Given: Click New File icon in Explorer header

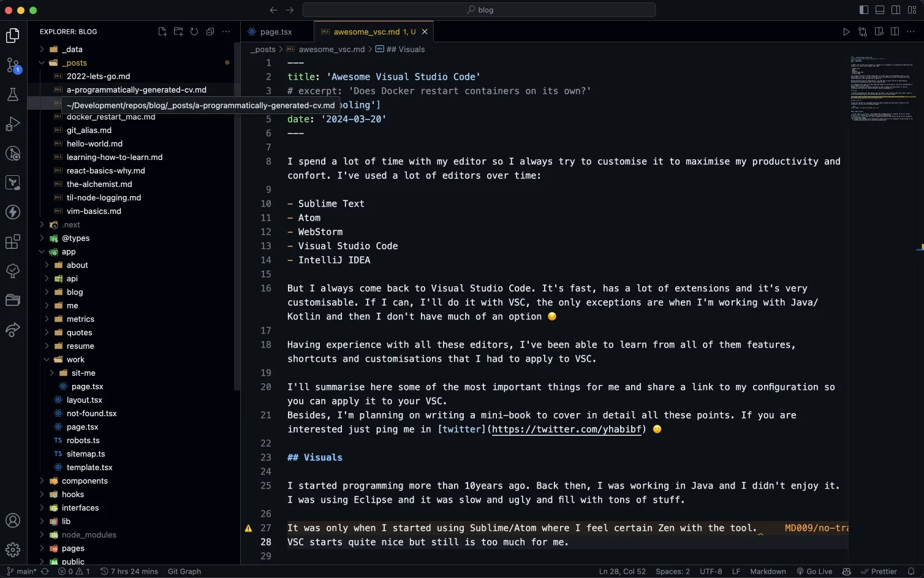Looking at the screenshot, I should tap(162, 32).
